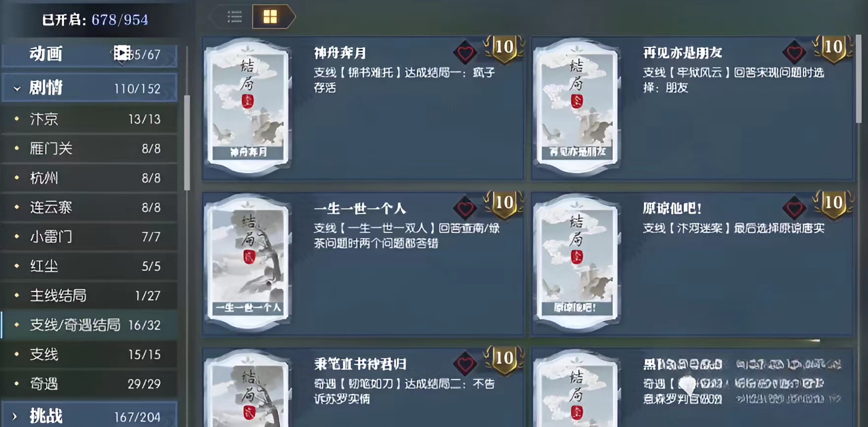Viewport: 868px width, 427px height.
Task: Select the grid view icon
Action: coord(270,17)
